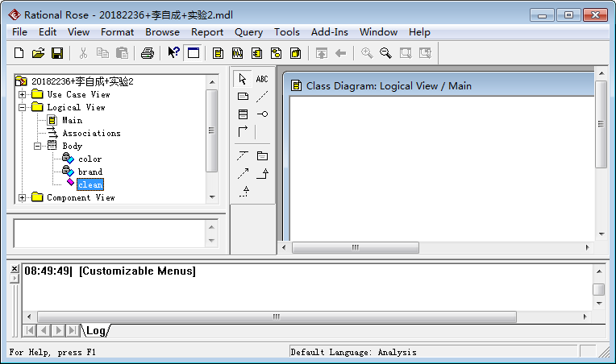Select the clean operation under Body
Screen dimensions: 616x364
[x=90, y=184]
